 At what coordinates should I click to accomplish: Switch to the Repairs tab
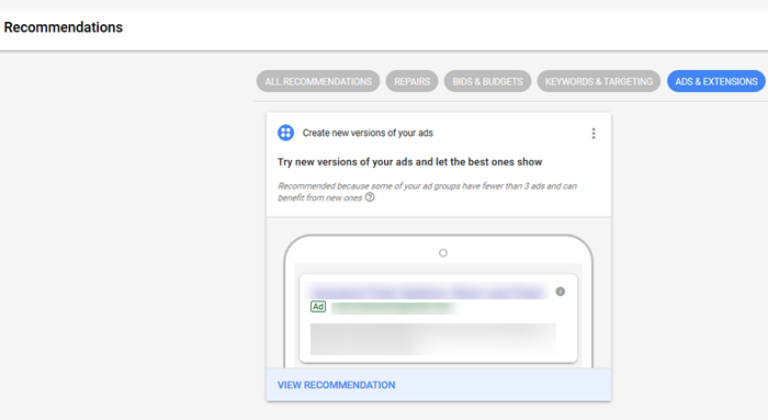click(x=412, y=81)
